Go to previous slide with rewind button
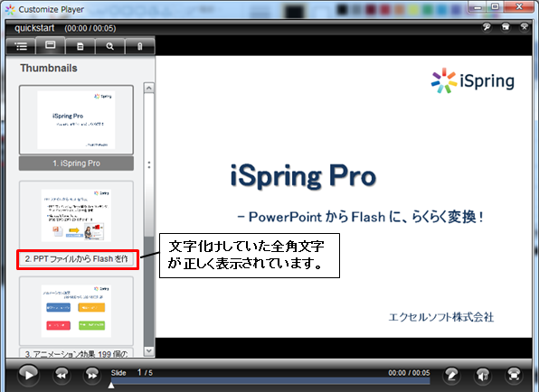 click(61, 375)
